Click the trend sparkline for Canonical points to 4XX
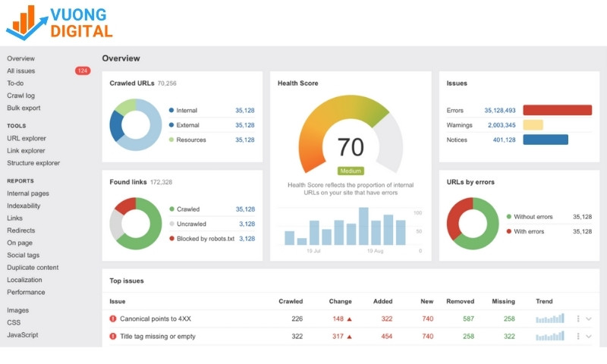Viewport: 607px width, 364px height. pyautogui.click(x=550, y=318)
